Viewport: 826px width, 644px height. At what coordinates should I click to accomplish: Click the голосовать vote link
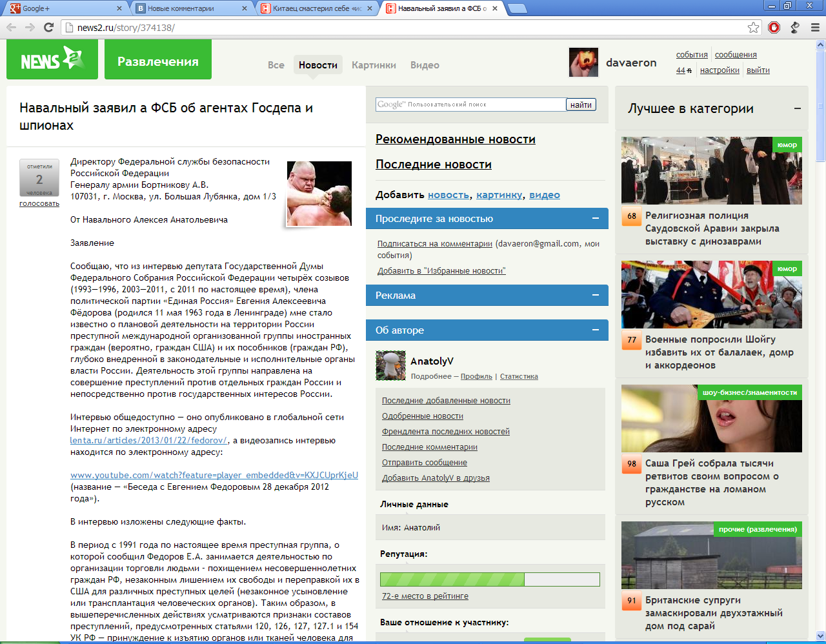click(39, 203)
